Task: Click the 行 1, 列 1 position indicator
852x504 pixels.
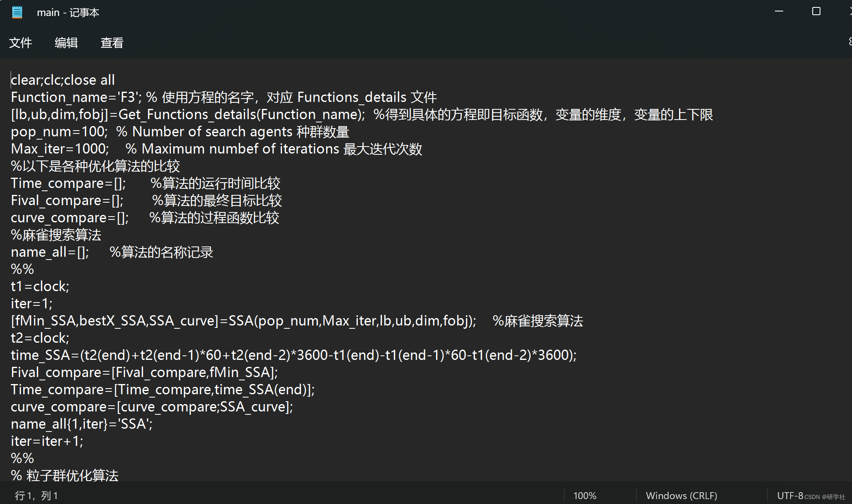Action: pyautogui.click(x=37, y=496)
